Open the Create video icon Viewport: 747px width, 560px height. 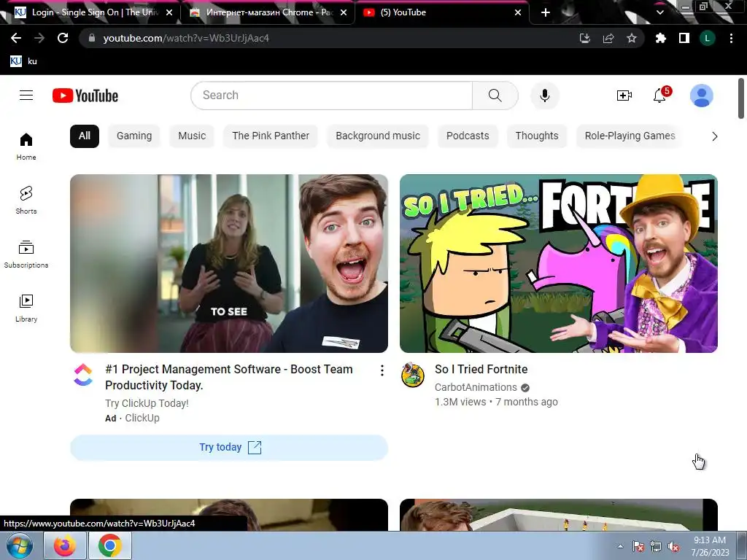[624, 96]
